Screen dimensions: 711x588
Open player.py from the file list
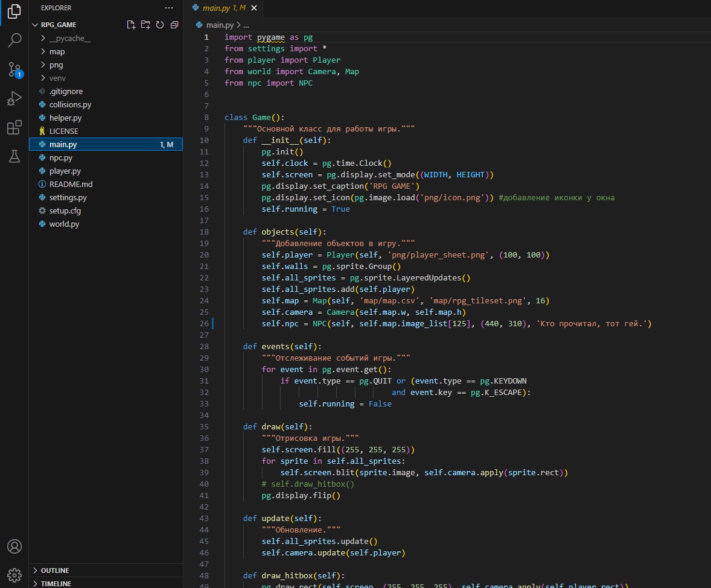65,171
